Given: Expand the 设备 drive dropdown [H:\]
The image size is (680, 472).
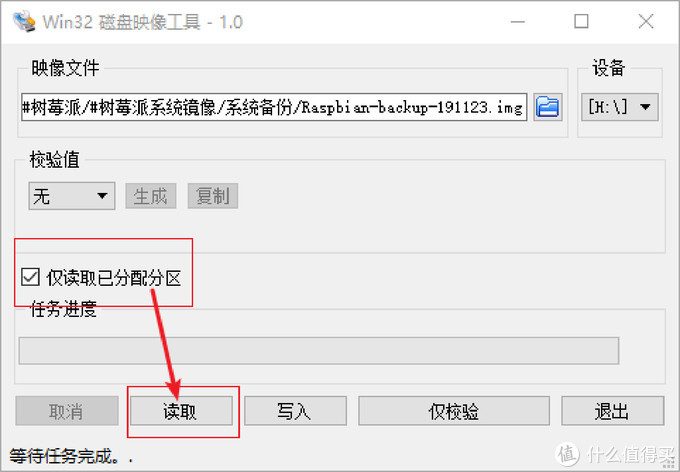Looking at the screenshot, I should [x=620, y=107].
